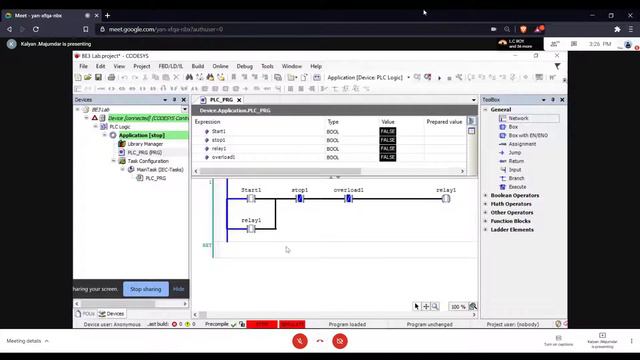640x360 pixels.
Task: Toggle the stop1 contact in ladder
Action: click(x=300, y=199)
